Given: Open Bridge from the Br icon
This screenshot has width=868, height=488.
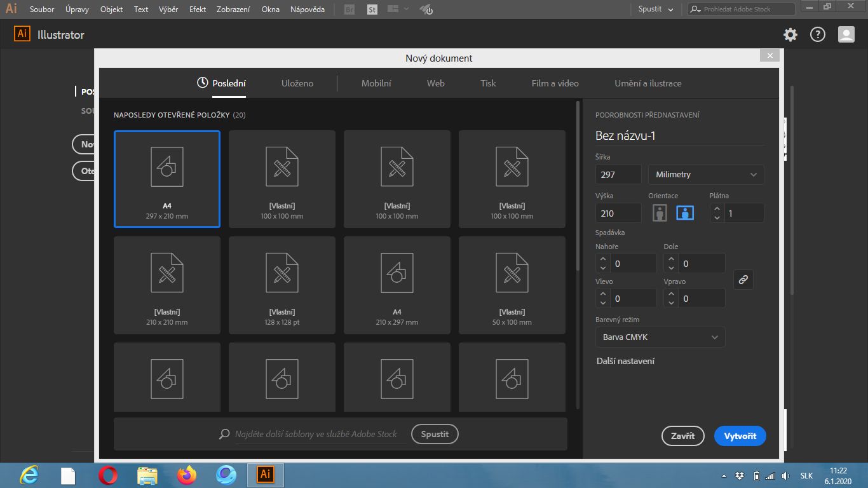Looking at the screenshot, I should point(349,10).
